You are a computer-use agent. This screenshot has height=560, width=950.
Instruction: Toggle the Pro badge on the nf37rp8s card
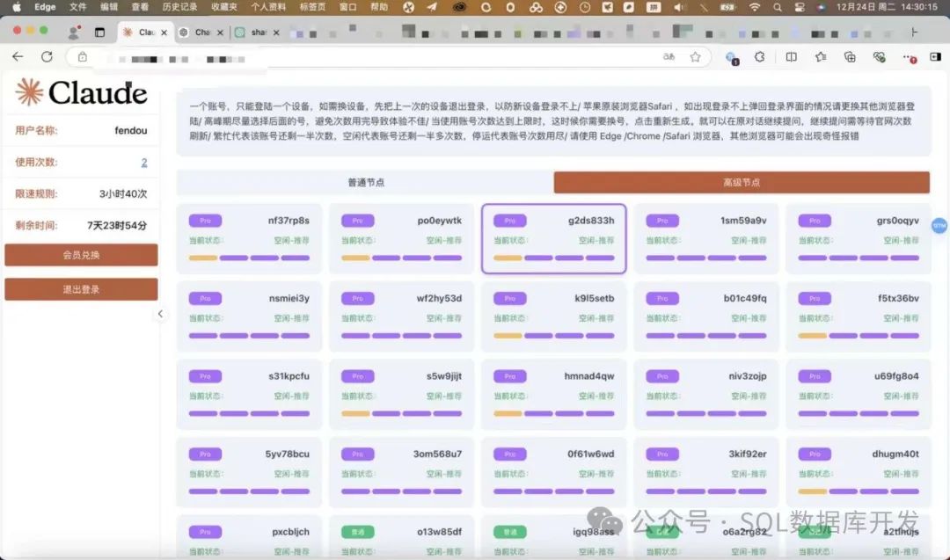click(205, 221)
